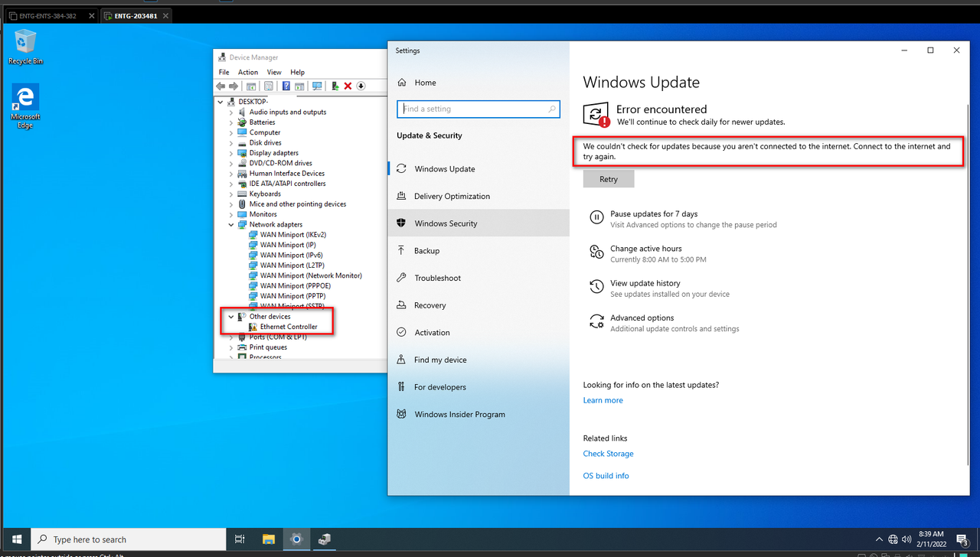
Task: Open File Explorer from the taskbar
Action: [x=268, y=539]
